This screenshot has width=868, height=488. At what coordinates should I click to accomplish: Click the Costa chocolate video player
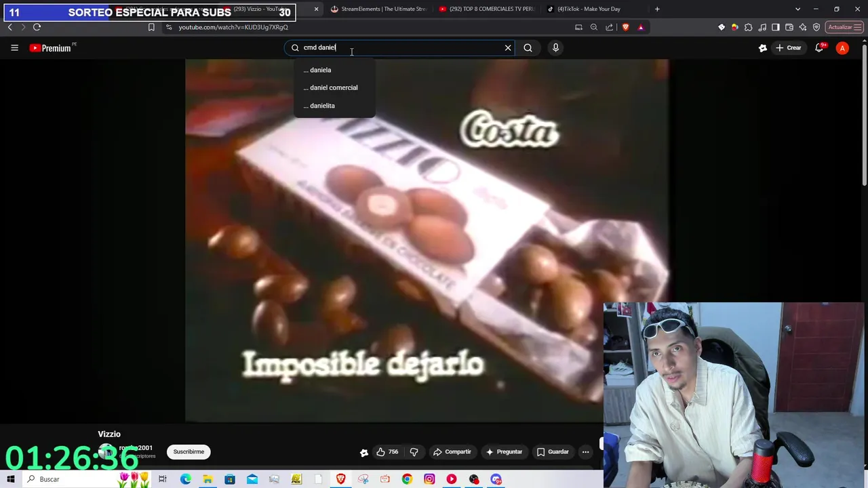(427, 240)
